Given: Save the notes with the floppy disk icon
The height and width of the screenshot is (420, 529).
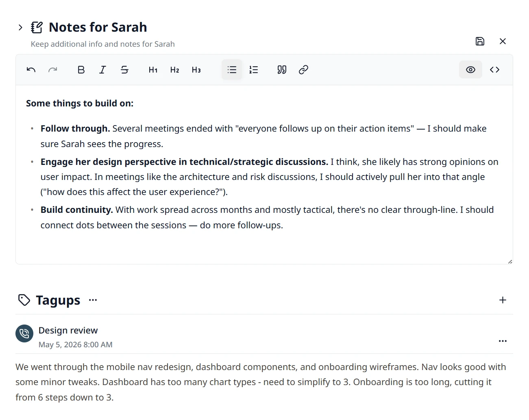Looking at the screenshot, I should click(x=480, y=41).
